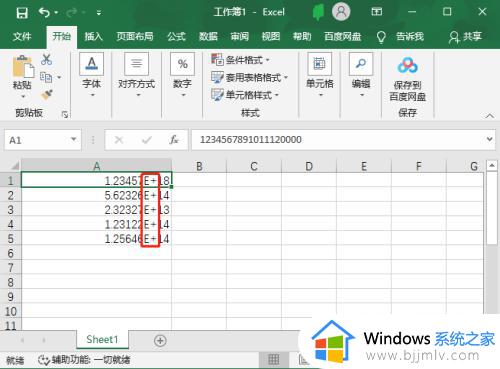Select column B header
The width and height of the screenshot is (500, 369).
(x=199, y=166)
